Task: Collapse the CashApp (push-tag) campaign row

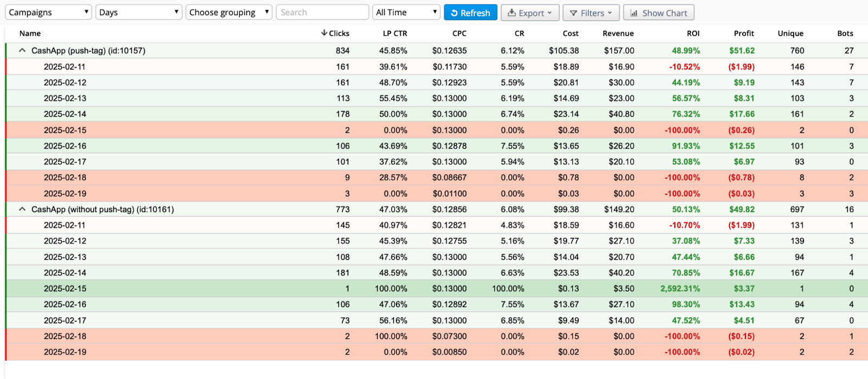Action: pos(22,50)
